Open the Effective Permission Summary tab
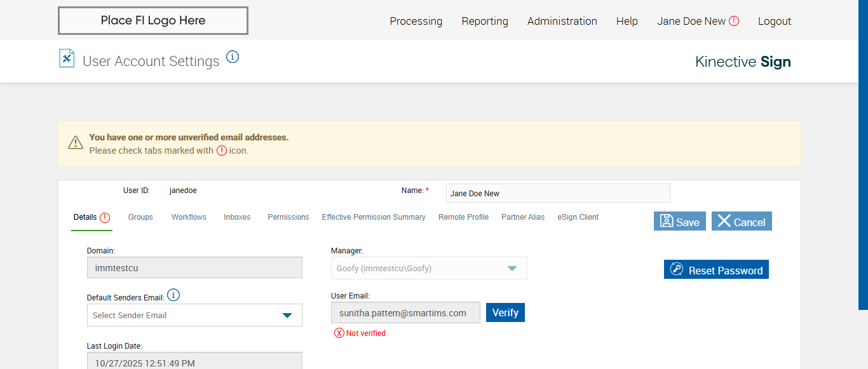868x369 pixels. click(x=374, y=217)
